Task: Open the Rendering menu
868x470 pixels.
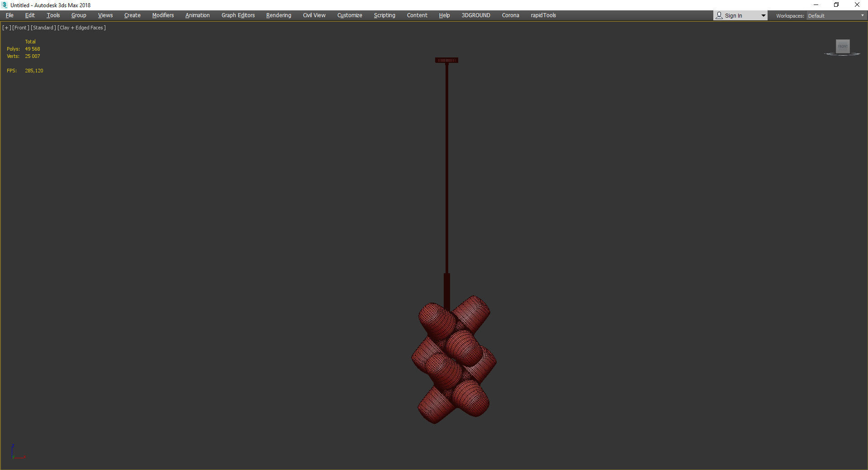Action: point(278,15)
